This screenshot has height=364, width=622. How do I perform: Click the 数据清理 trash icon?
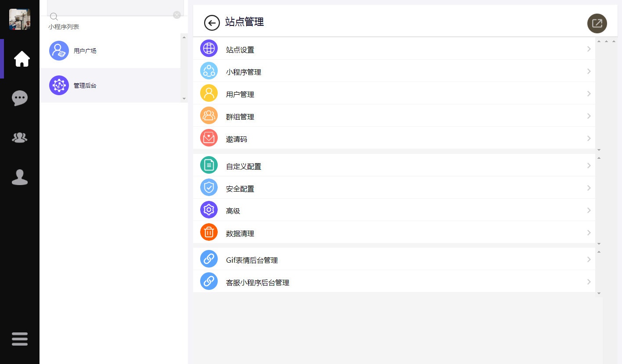pyautogui.click(x=209, y=232)
